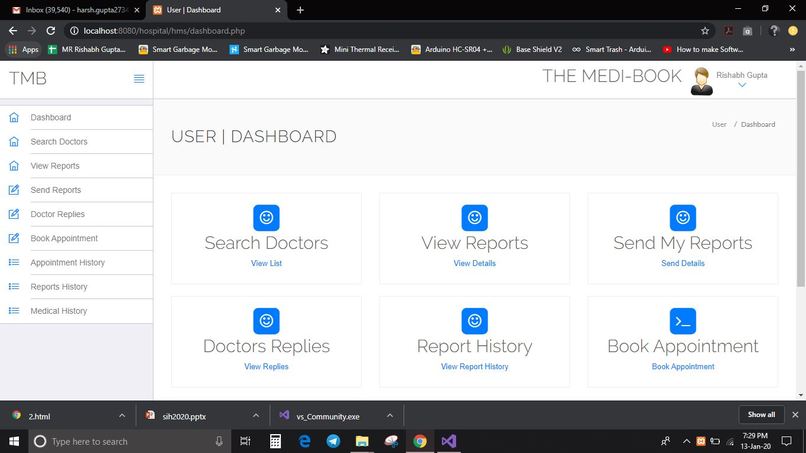Toggle the sidebar hamburger menu icon

tap(139, 79)
